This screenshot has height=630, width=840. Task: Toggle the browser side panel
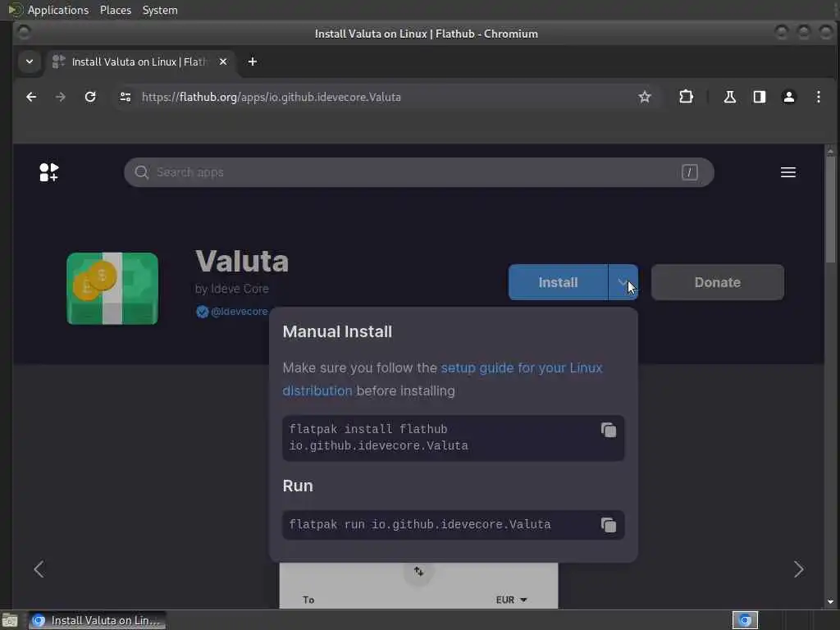click(759, 97)
